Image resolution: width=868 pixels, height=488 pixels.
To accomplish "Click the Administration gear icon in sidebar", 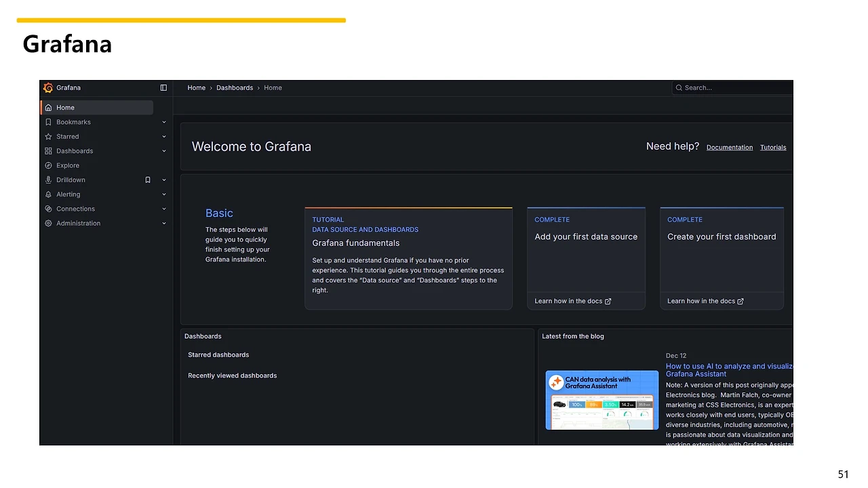I will tap(48, 223).
